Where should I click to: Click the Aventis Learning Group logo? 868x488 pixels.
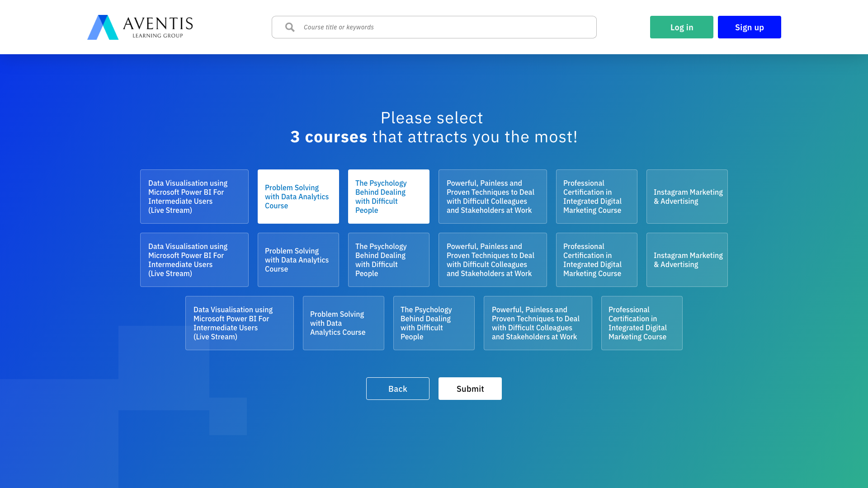coord(140,27)
